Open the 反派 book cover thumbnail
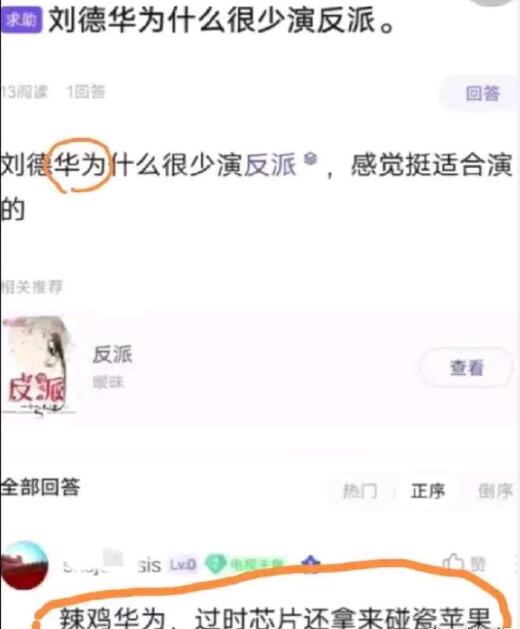Image resolution: width=520 pixels, height=629 pixels. coord(37,366)
